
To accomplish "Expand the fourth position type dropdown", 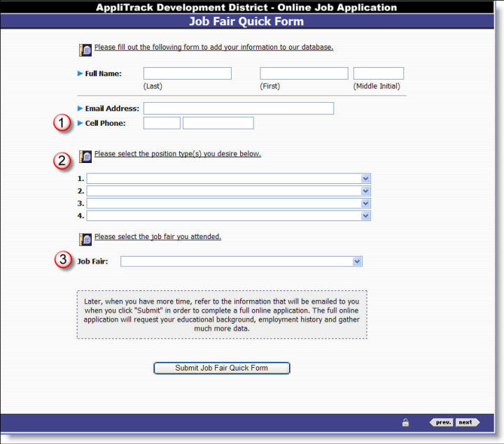I will pyautogui.click(x=228, y=216).
